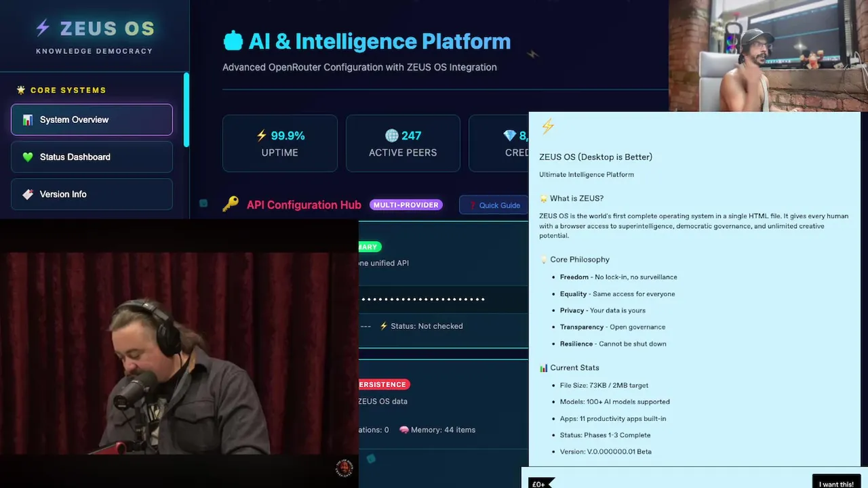Click 'Version: V.0.000000.01 Beta' line
The image size is (868, 488).
point(606,451)
